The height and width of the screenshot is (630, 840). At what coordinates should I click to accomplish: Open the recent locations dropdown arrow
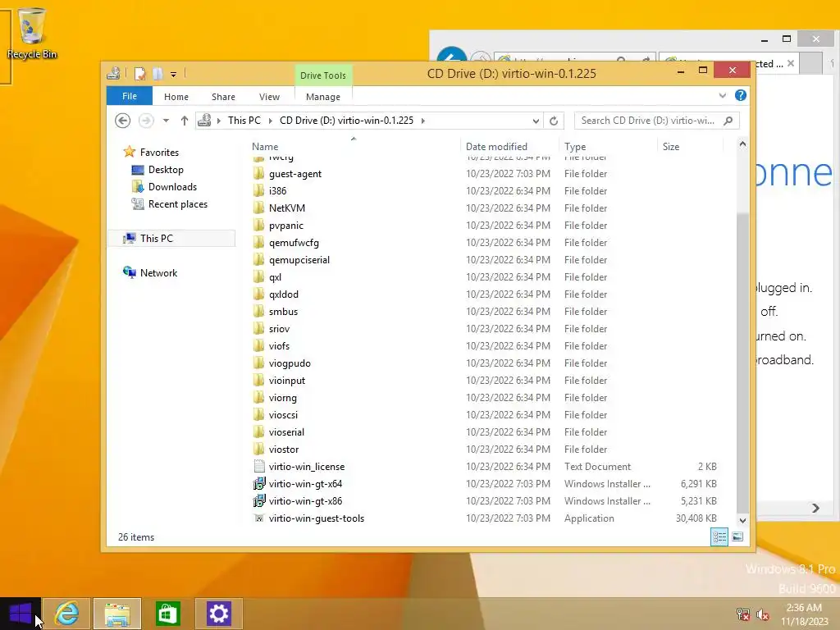click(x=166, y=121)
